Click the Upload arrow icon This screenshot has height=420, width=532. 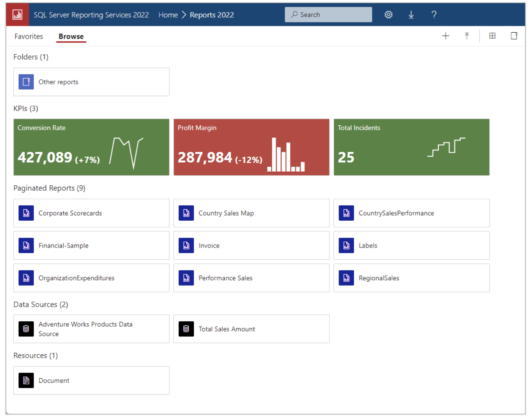pos(467,36)
